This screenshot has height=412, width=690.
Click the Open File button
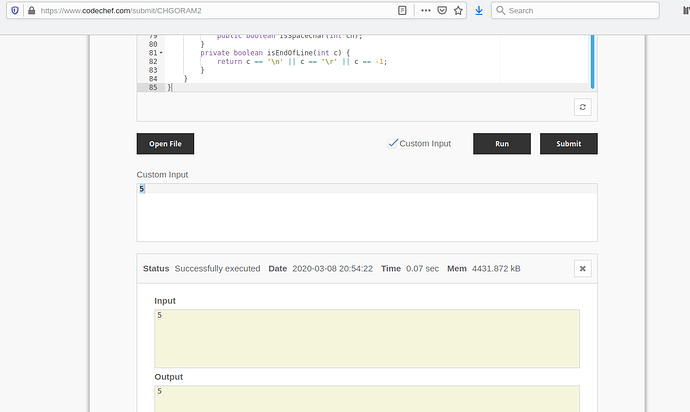coord(165,143)
